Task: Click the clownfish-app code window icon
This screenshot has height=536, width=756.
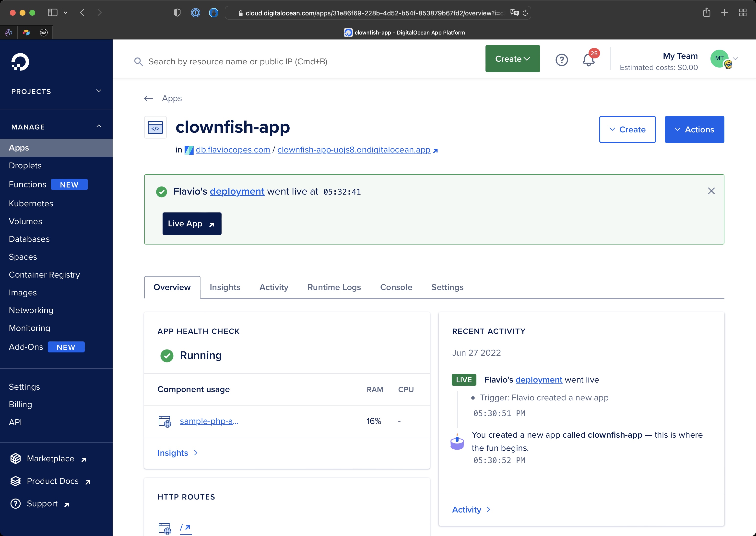Action: pos(155,128)
